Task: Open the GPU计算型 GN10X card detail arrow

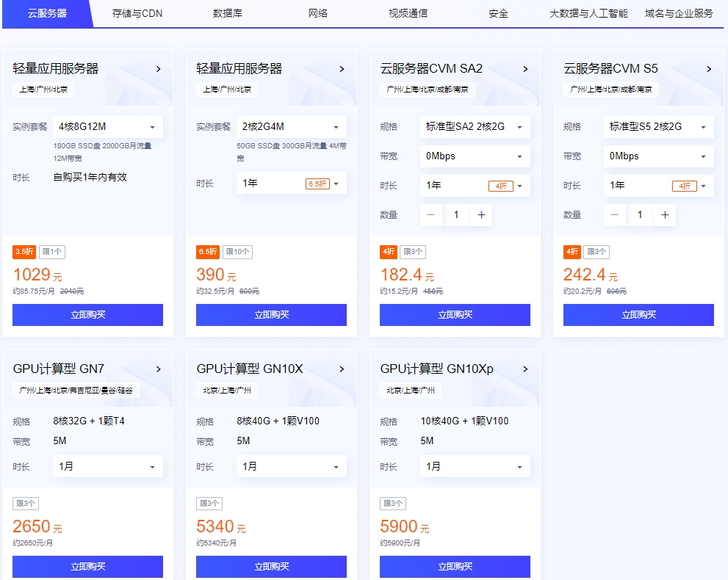Action: coord(342,369)
